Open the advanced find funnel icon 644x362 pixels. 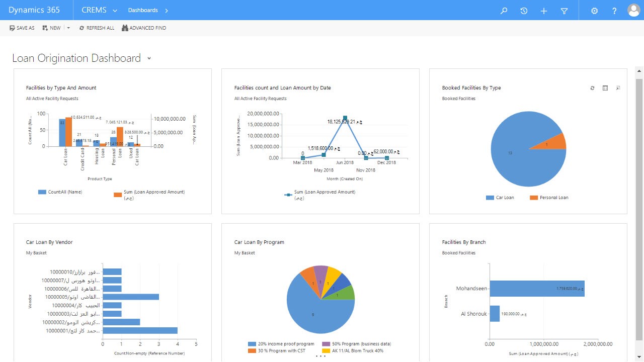click(x=564, y=11)
